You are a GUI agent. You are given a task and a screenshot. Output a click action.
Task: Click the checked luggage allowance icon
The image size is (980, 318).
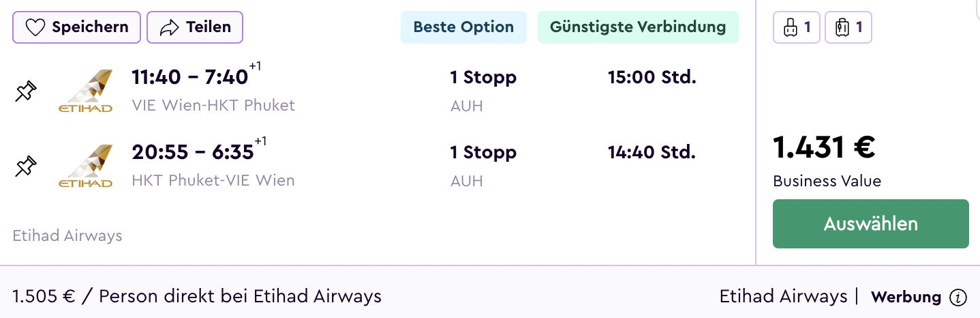(x=848, y=28)
